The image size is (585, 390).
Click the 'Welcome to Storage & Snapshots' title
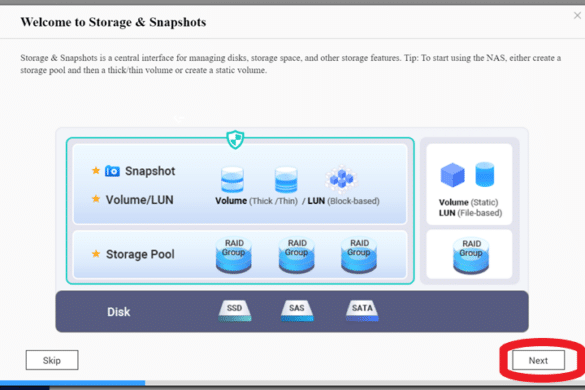point(113,22)
